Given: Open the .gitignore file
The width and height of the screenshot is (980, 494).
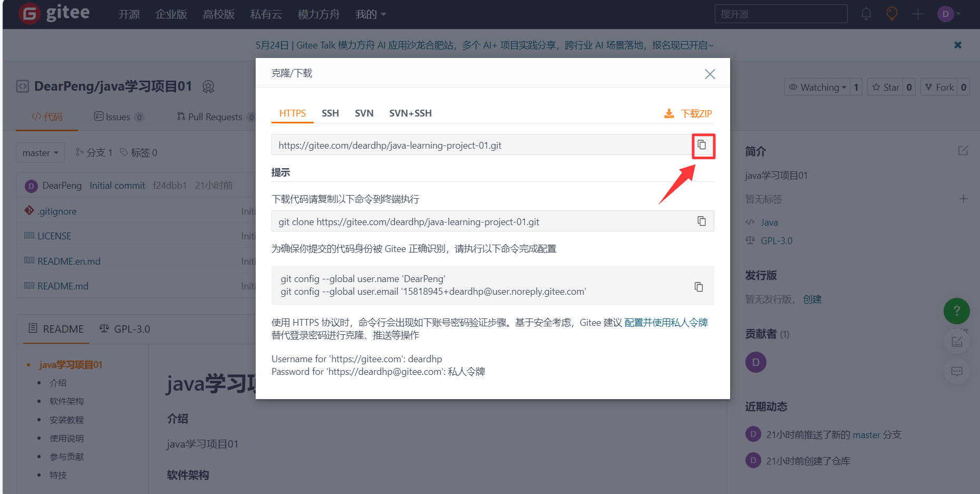Looking at the screenshot, I should (x=57, y=211).
